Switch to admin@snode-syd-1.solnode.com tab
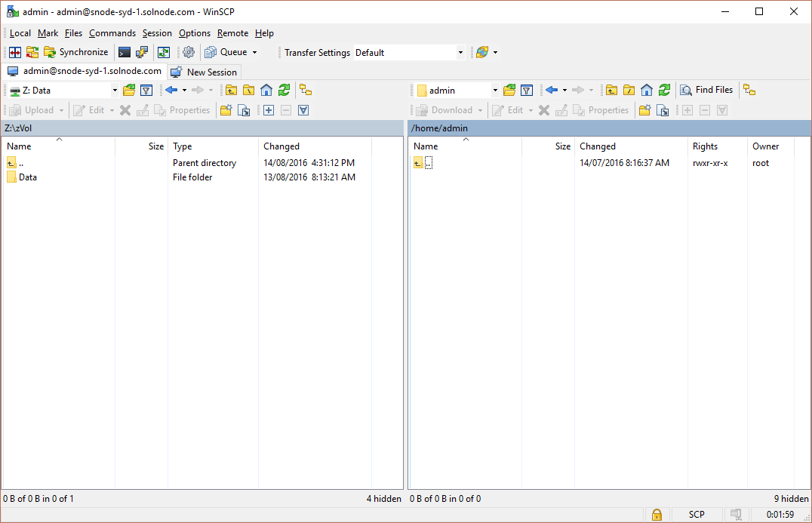This screenshot has height=523, width=812. pyautogui.click(x=85, y=71)
